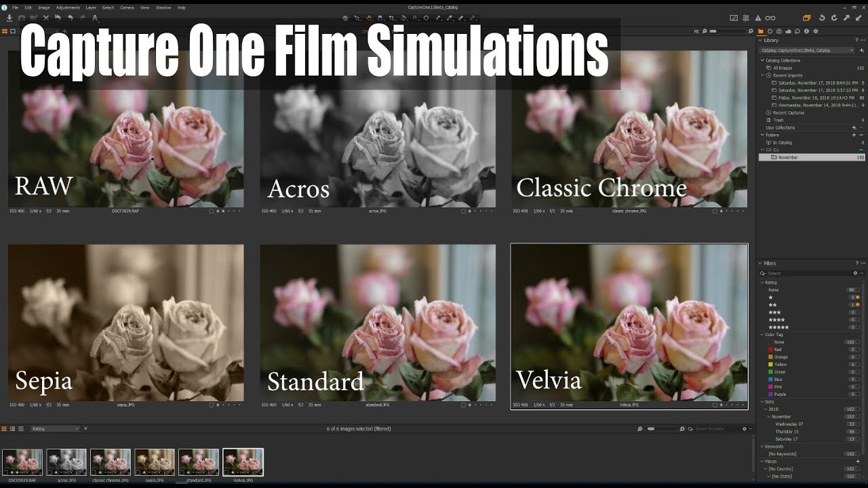Open the Color tool tab icon
The height and width of the screenshot is (488, 868).
pyautogui.click(x=779, y=31)
